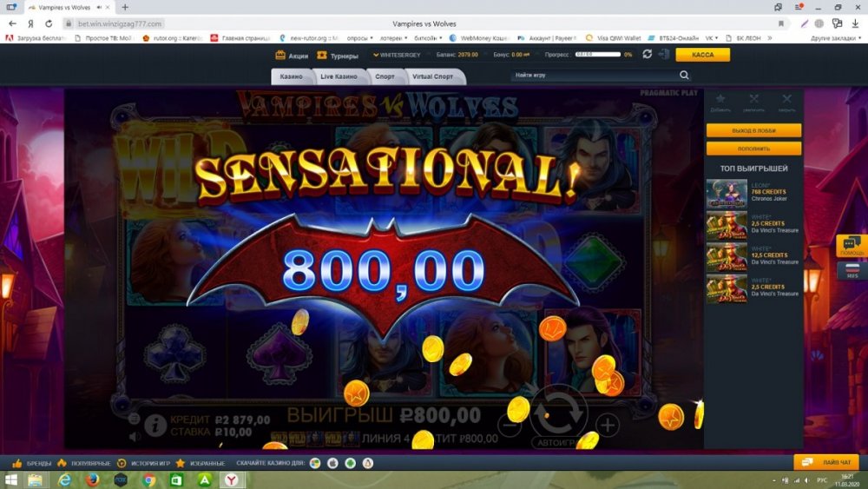Open the ЛАЙВ ЧАТ button
The width and height of the screenshot is (868, 489).
coord(826,462)
